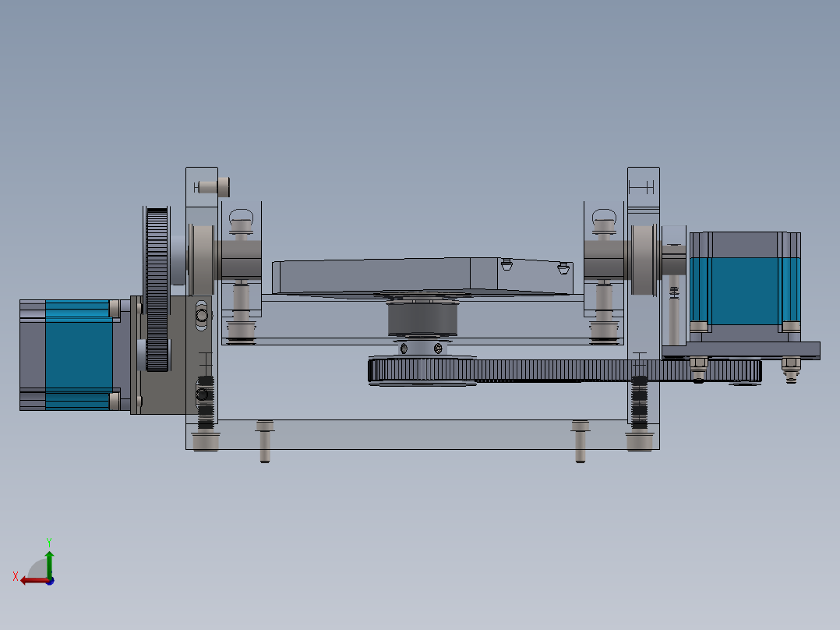Image resolution: width=840 pixels, height=630 pixels.
Task: Select the blue stepper motor on the right
Action: (745, 286)
